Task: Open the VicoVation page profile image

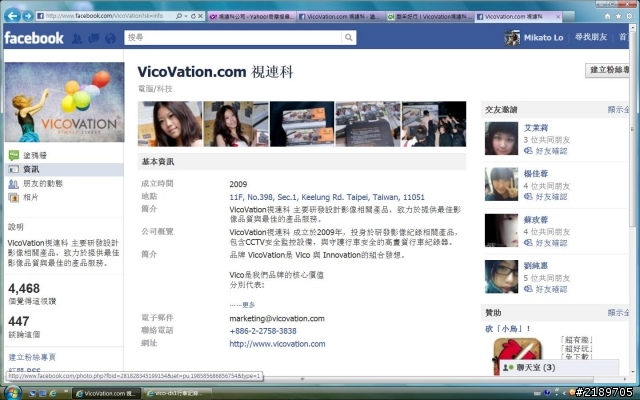Action: click(x=64, y=102)
